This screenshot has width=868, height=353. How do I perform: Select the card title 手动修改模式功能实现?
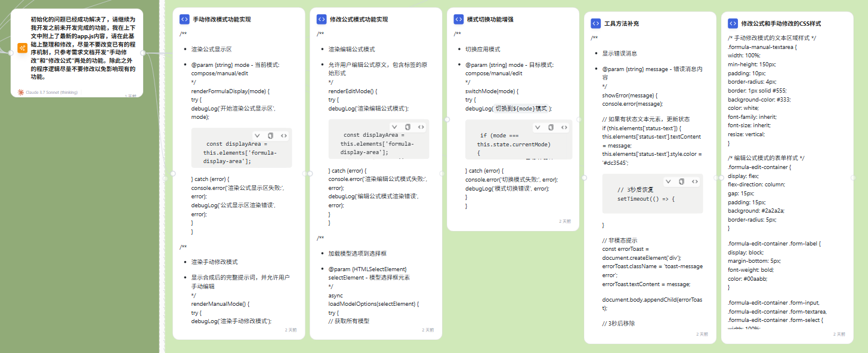pyautogui.click(x=222, y=19)
